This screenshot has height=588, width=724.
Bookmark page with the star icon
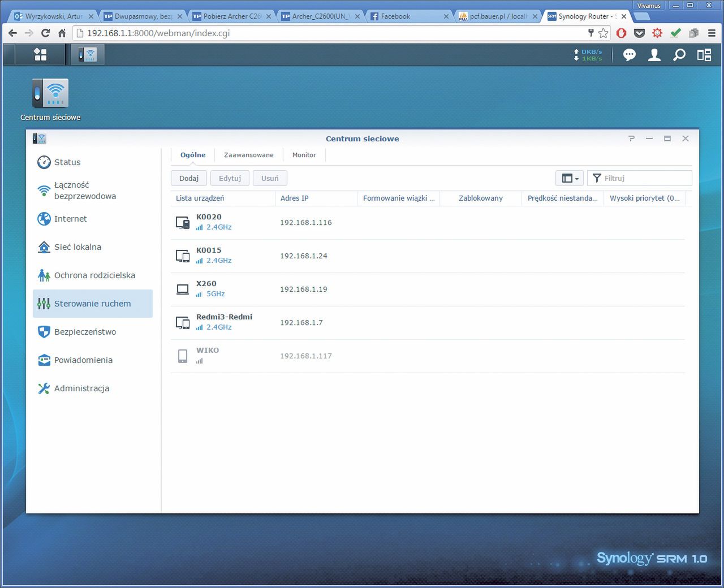click(x=604, y=33)
